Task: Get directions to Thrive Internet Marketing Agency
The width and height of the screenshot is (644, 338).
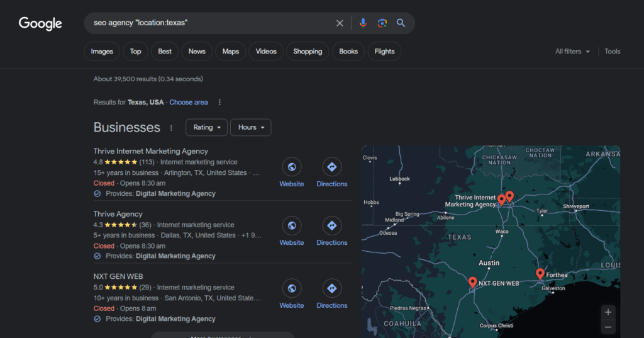Action: tap(332, 167)
